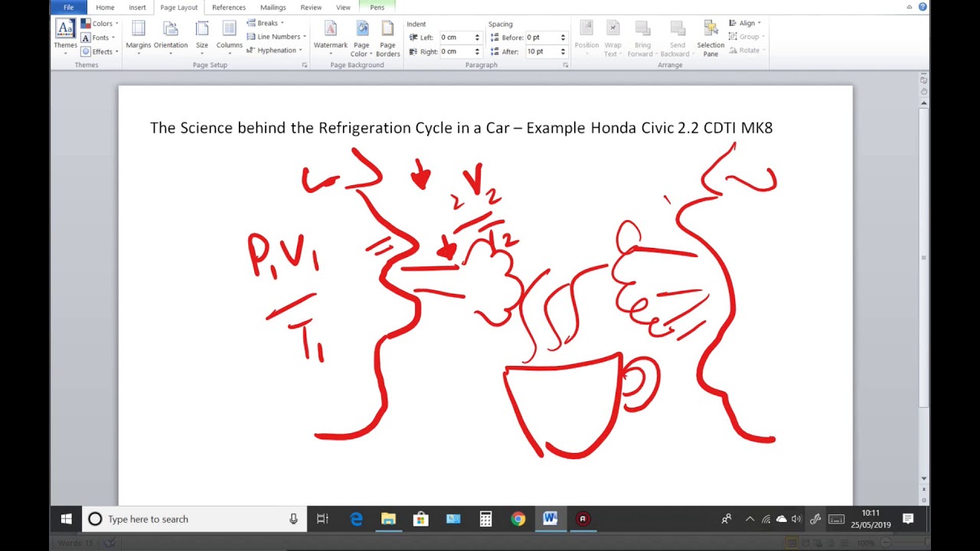Open Word Help question mark icon
The height and width of the screenshot is (551, 980).
tap(923, 7)
